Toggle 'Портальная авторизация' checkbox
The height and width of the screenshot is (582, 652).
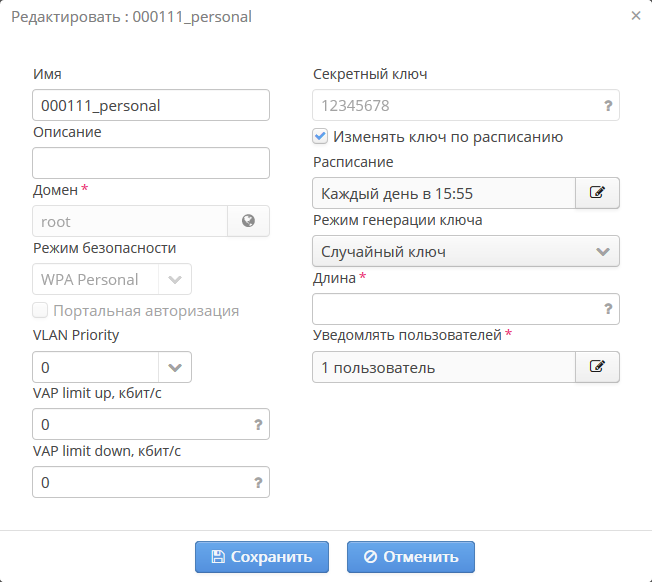pyautogui.click(x=40, y=310)
